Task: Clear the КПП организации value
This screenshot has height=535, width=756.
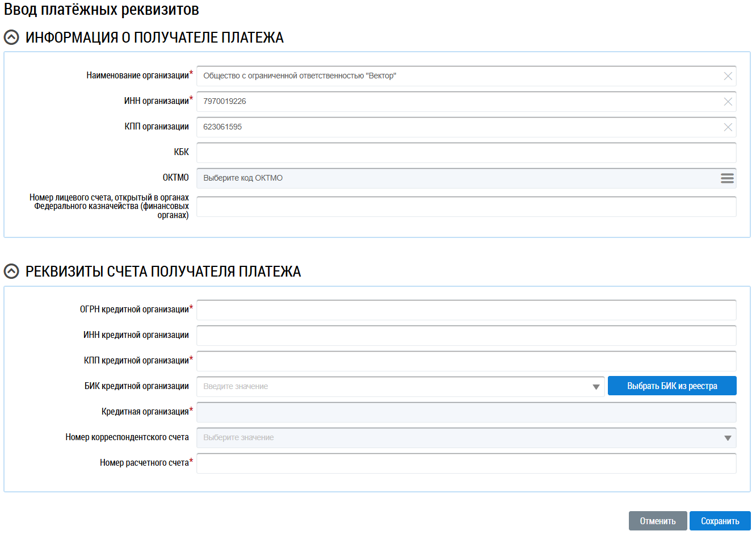Action: [x=728, y=127]
